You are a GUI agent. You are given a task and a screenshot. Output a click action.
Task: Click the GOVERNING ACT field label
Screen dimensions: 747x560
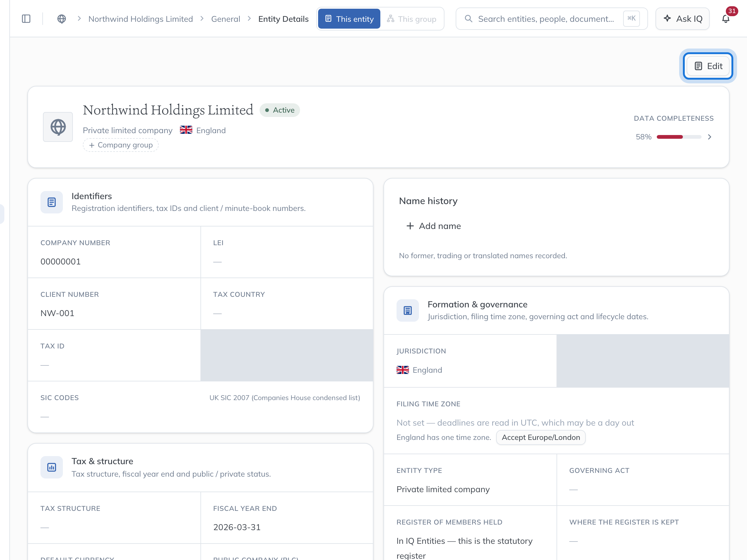pos(599,470)
